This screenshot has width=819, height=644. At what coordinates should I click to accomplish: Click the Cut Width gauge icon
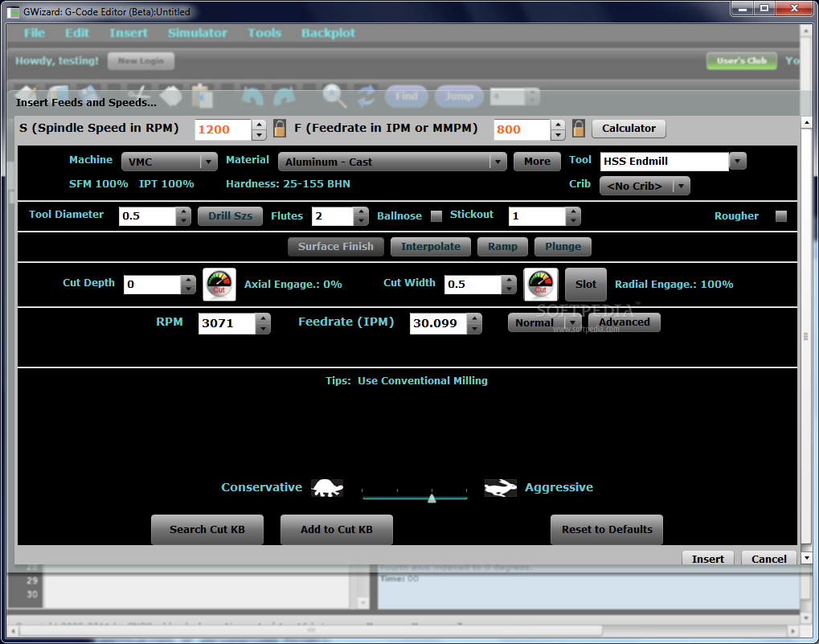click(541, 284)
